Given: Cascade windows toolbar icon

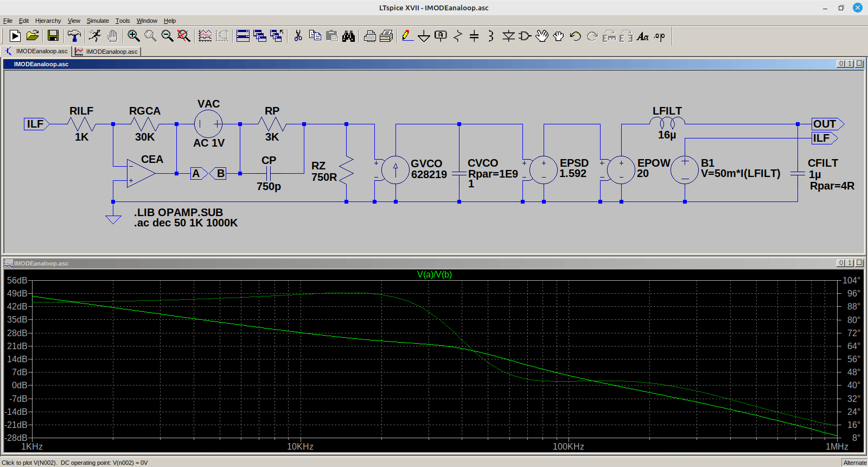Looking at the screenshot, I should coord(260,36).
